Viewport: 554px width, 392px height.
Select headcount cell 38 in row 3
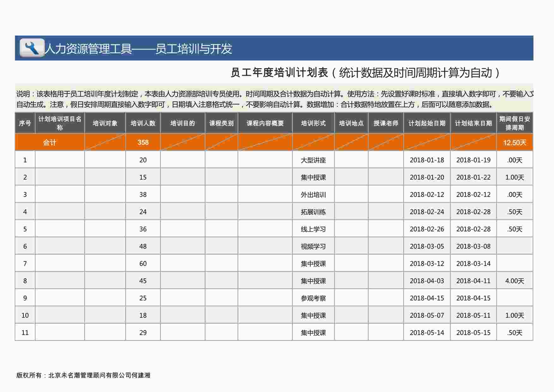coord(143,194)
